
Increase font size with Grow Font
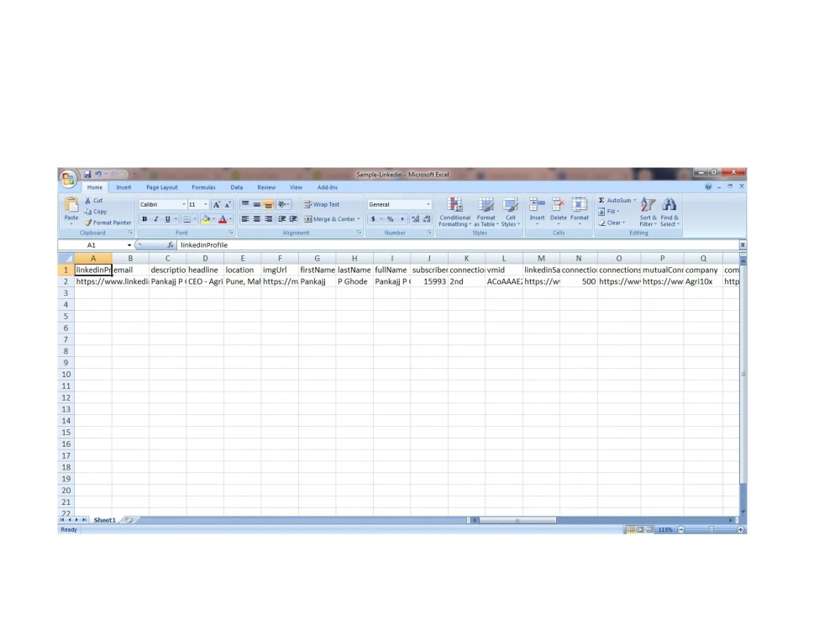(217, 205)
